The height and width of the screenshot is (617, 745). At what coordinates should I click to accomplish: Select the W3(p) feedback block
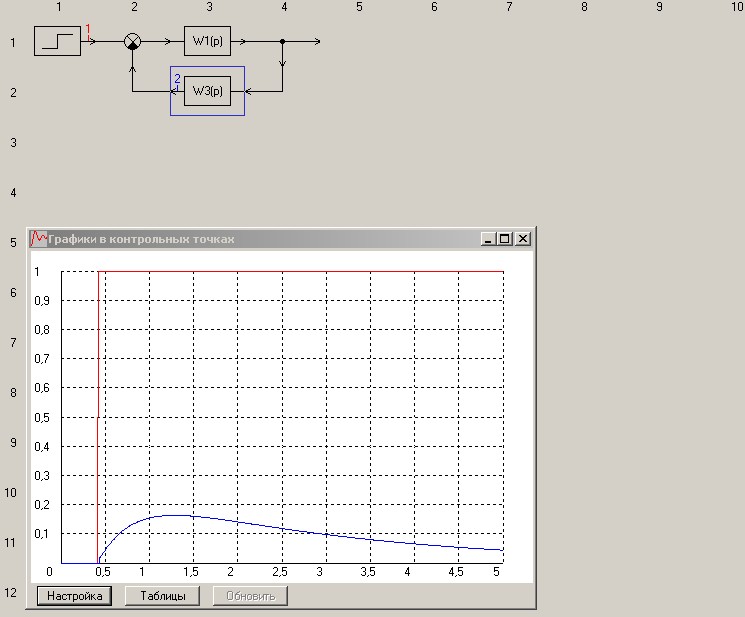click(208, 91)
